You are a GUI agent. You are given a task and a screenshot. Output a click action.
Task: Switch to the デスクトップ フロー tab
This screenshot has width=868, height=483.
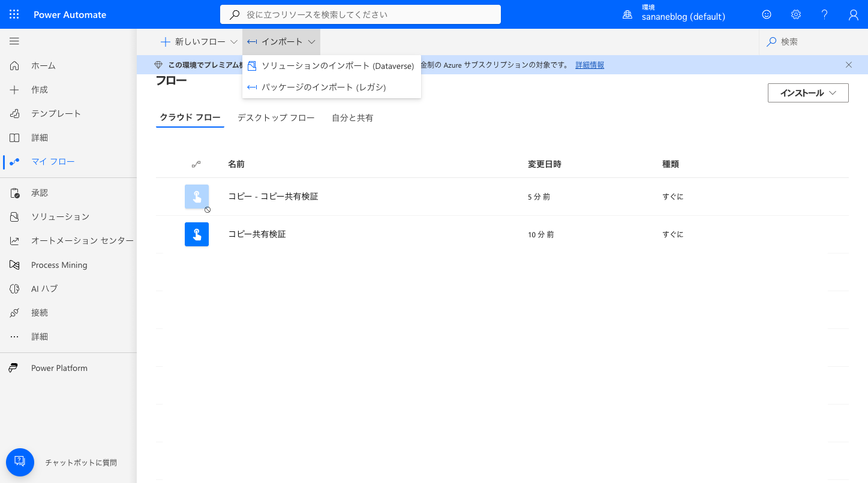tap(276, 118)
